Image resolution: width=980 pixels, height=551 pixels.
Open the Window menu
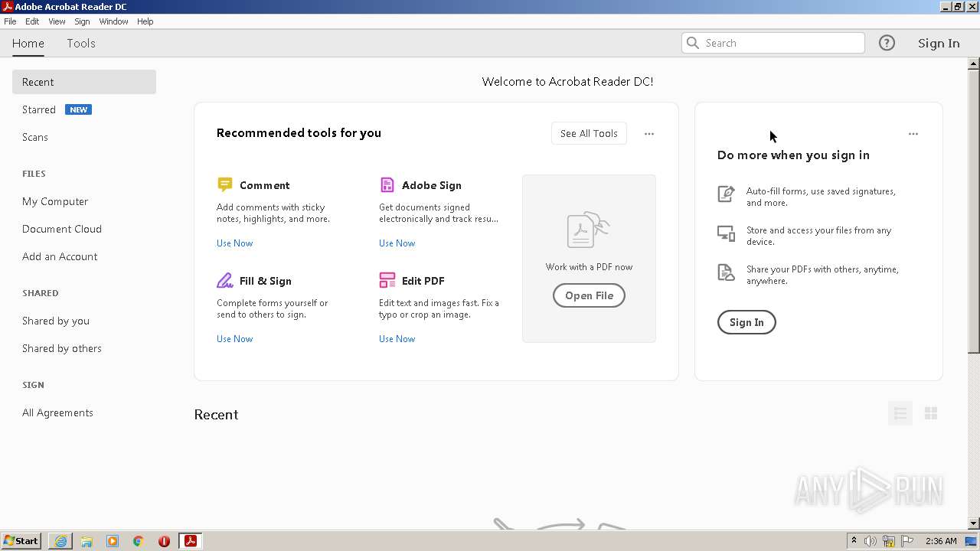point(113,21)
